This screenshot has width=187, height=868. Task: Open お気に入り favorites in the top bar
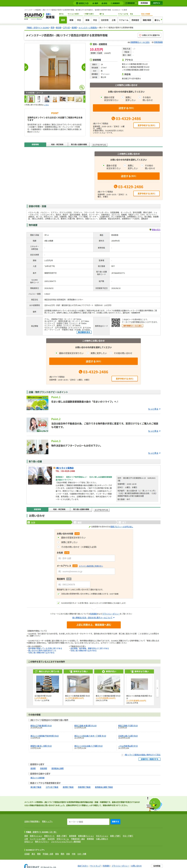[x=82, y=3]
